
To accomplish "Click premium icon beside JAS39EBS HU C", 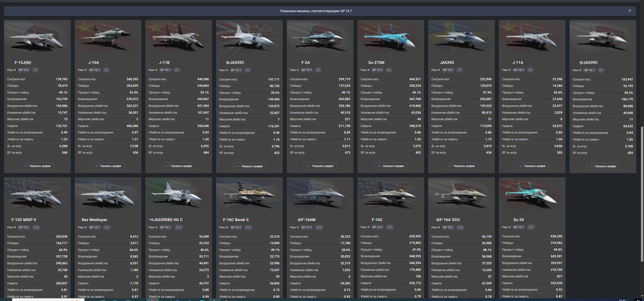I will point(151,220).
